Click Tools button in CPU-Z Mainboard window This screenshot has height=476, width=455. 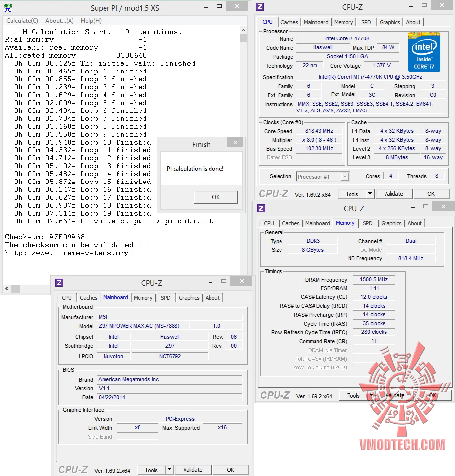[x=151, y=470]
